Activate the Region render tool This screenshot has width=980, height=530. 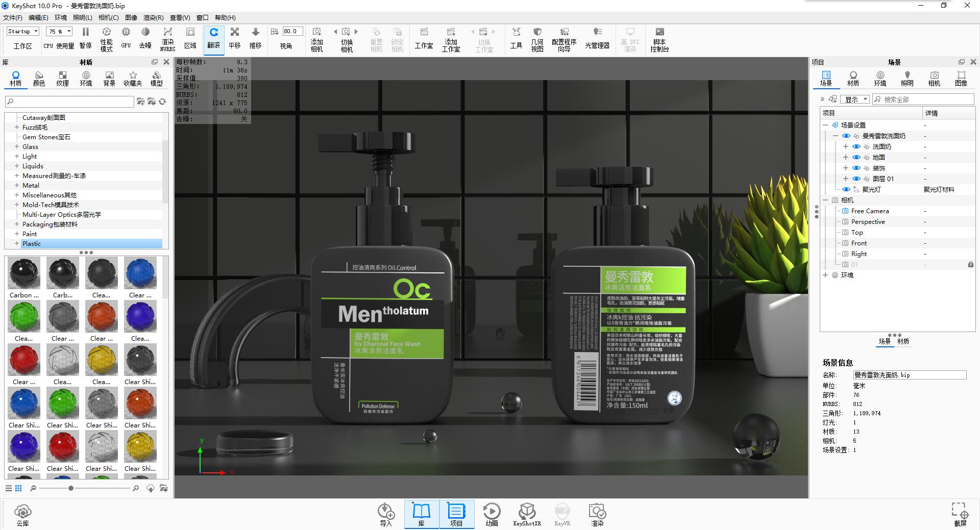(x=190, y=38)
